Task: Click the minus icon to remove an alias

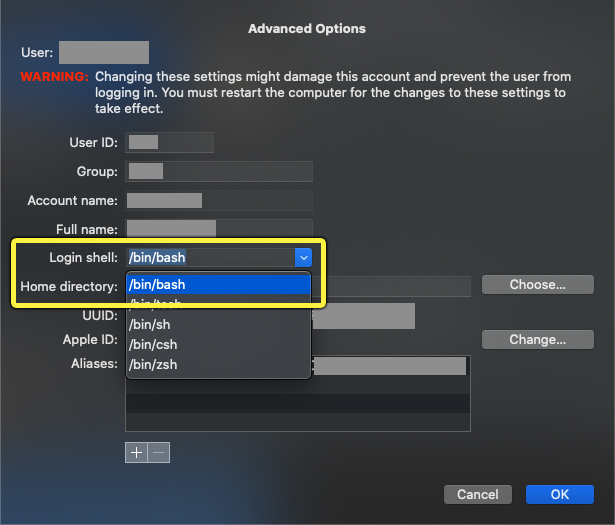Action: [159, 452]
